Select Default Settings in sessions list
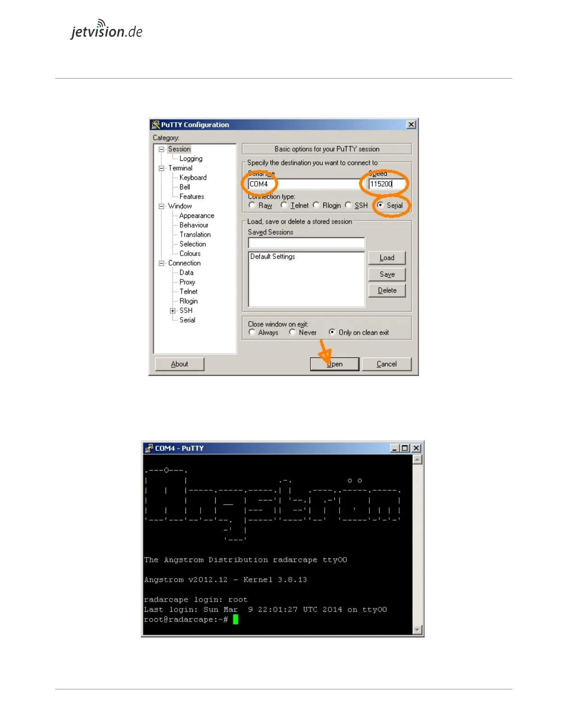The image size is (563, 728). pos(273,256)
